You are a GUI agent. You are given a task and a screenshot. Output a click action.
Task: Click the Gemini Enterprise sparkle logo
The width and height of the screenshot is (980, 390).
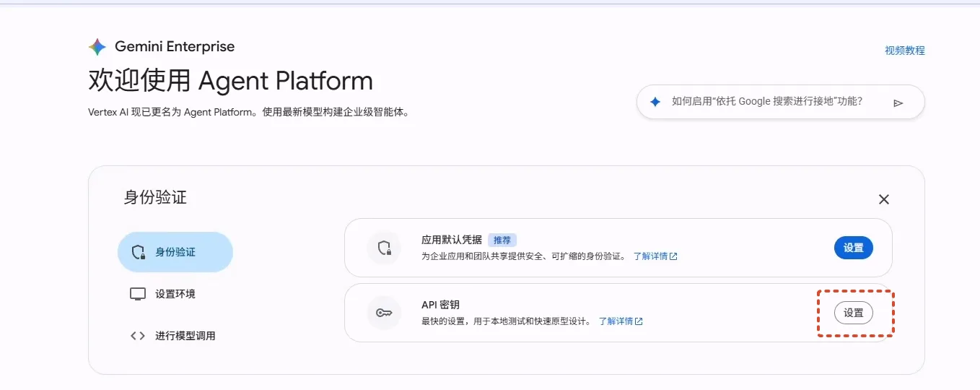97,47
